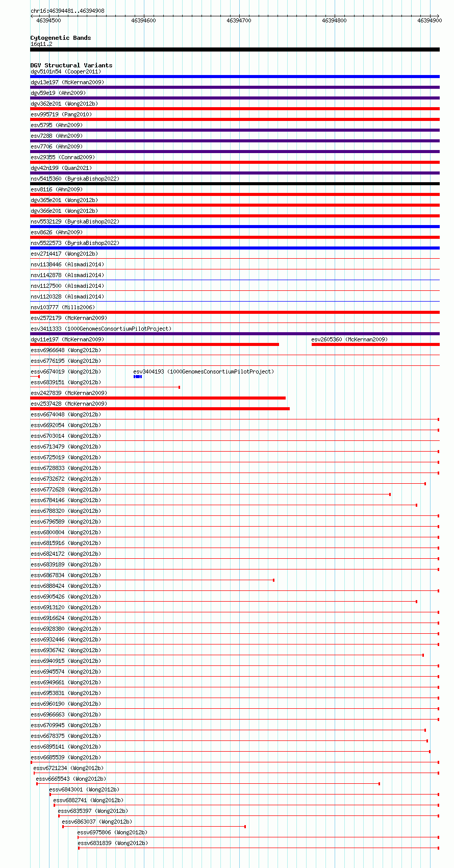Viewport: 454px width, 868px height.
Task: Click the black nsv5415360 variant bar
Action: pos(235,184)
